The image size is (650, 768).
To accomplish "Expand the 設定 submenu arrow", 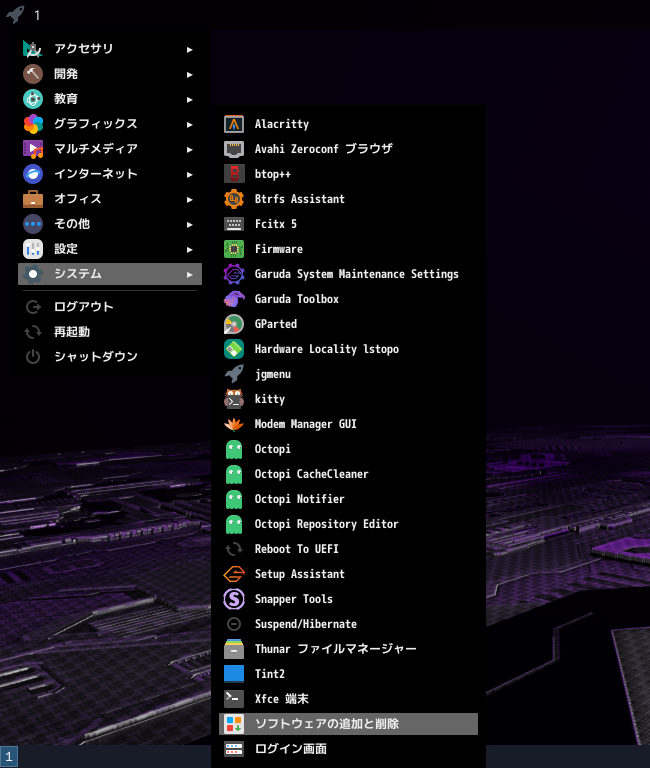I will pyautogui.click(x=190, y=249).
